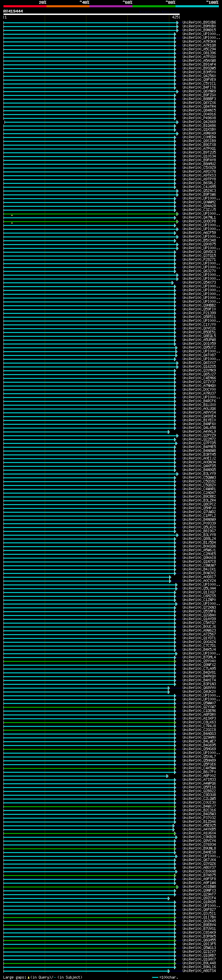The width and height of the screenshot is (222, 980).
Task: Choose the UniRef100_B3LVY8 hit
Action: [199, 535]
